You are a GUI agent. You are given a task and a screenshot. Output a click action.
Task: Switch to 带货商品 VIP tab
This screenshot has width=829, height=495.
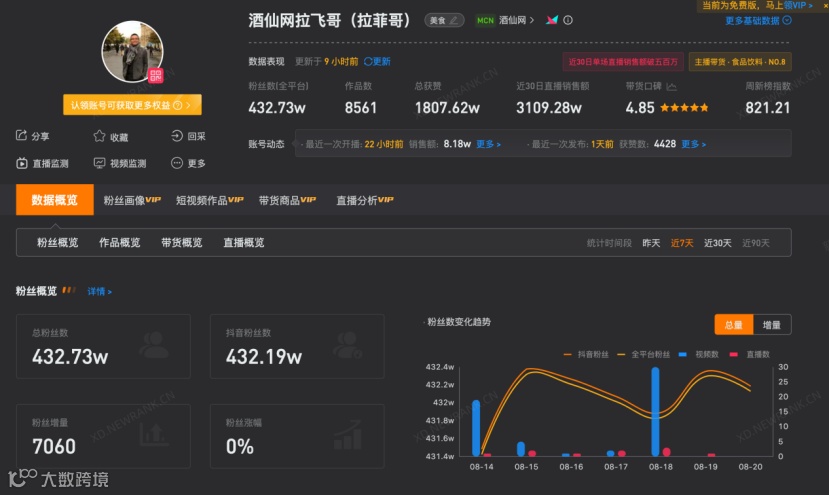[x=287, y=200]
